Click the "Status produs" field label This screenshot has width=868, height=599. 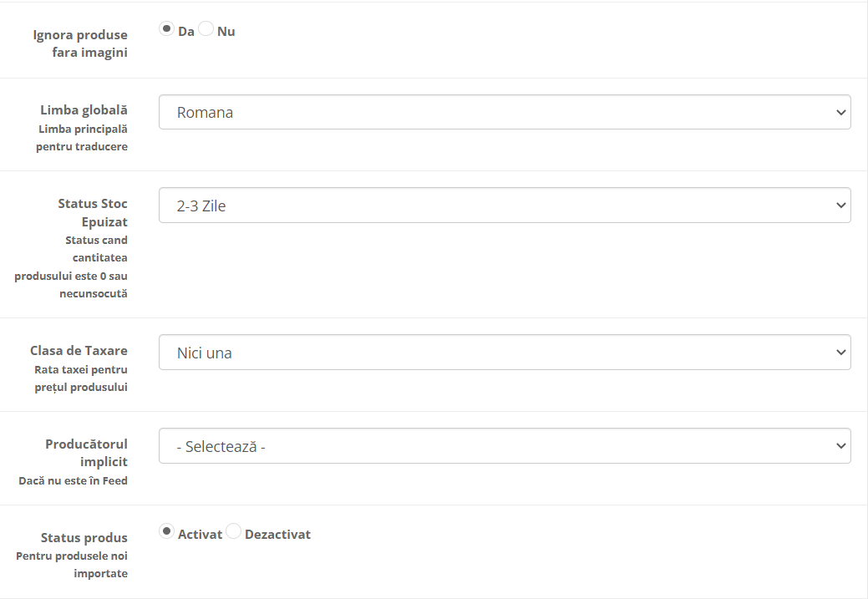click(x=84, y=537)
